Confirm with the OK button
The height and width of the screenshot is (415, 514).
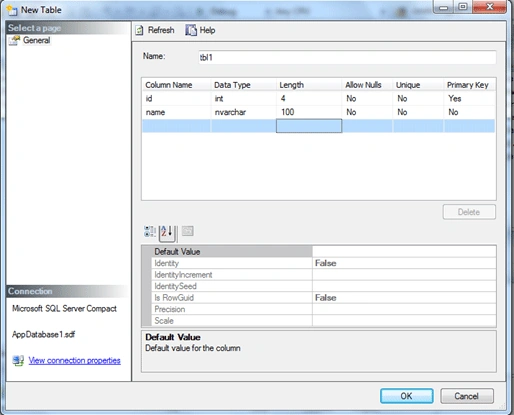point(407,396)
